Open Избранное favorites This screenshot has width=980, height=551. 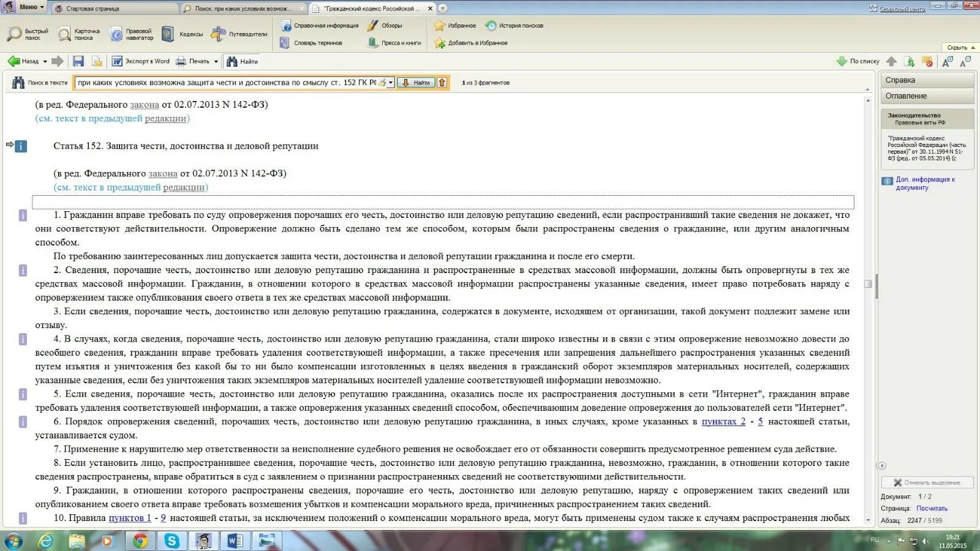point(454,26)
